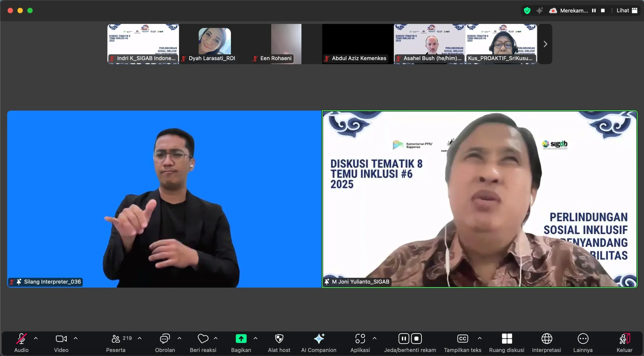Click the green encryption shield icon
The height and width of the screenshot is (356, 644).
527,11
